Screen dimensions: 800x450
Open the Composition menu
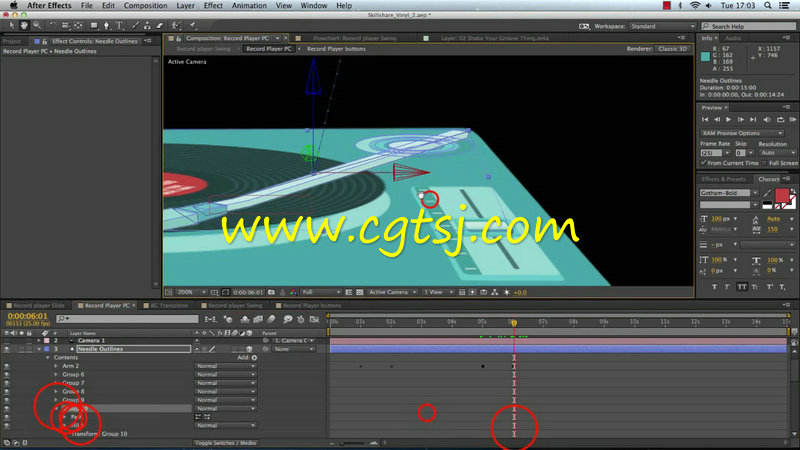pos(145,6)
